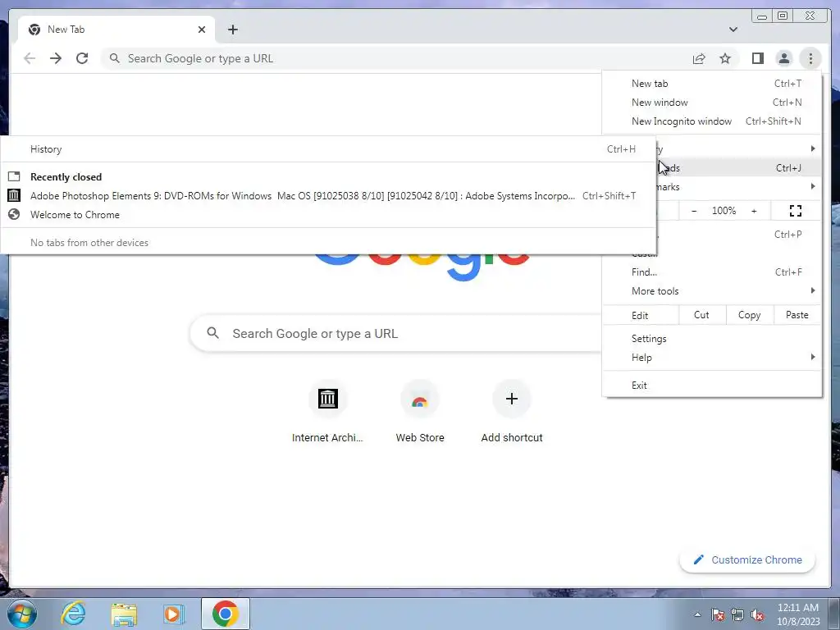
Task: Open the side panel icon
Action: pyautogui.click(x=757, y=58)
